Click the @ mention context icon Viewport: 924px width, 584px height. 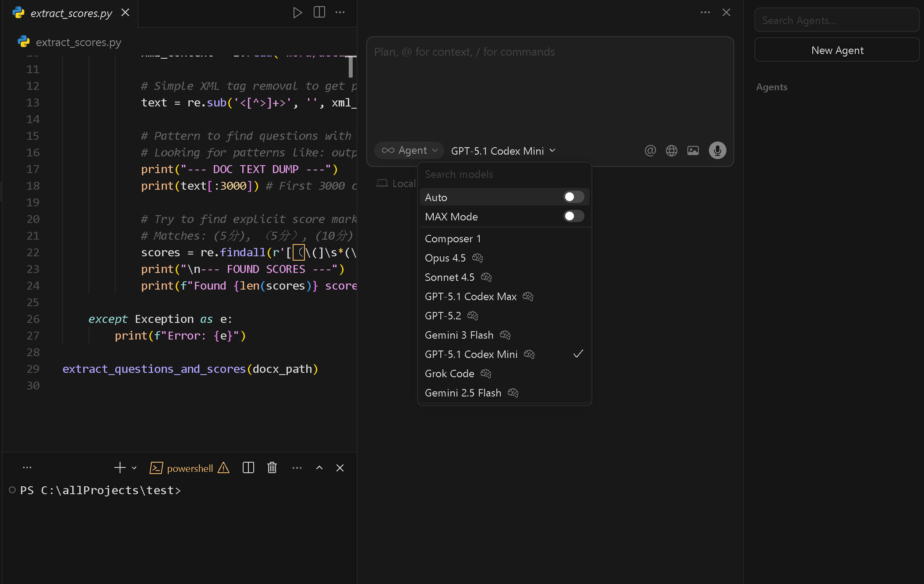(x=650, y=151)
